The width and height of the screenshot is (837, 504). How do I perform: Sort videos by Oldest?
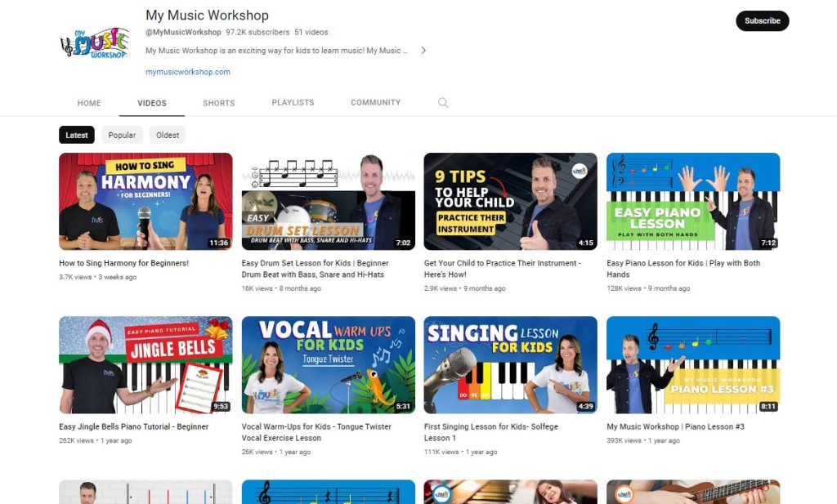pyautogui.click(x=168, y=136)
